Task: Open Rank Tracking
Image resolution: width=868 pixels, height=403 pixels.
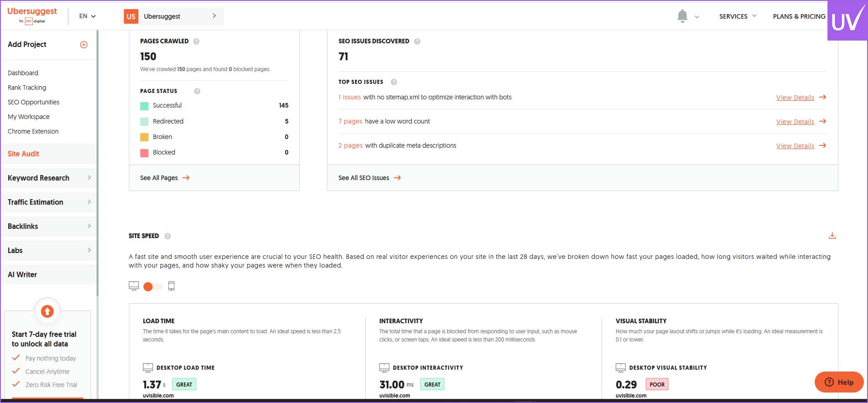Action: pos(27,88)
